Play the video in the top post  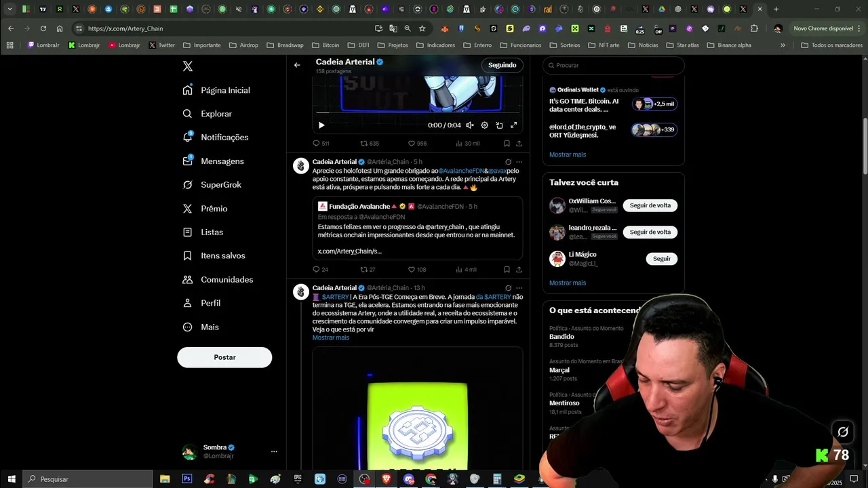click(x=321, y=125)
